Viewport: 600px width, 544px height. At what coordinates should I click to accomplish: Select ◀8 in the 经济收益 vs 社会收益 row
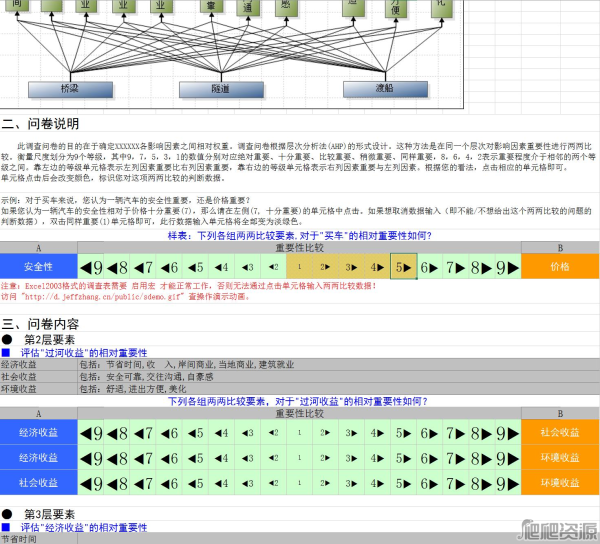pos(117,432)
